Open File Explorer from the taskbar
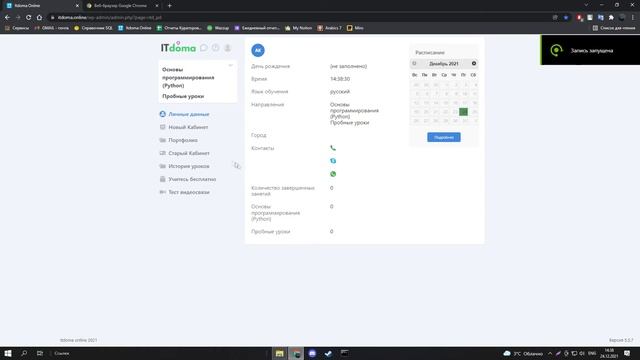Screen dimensions: 640x360 click(x=280, y=353)
